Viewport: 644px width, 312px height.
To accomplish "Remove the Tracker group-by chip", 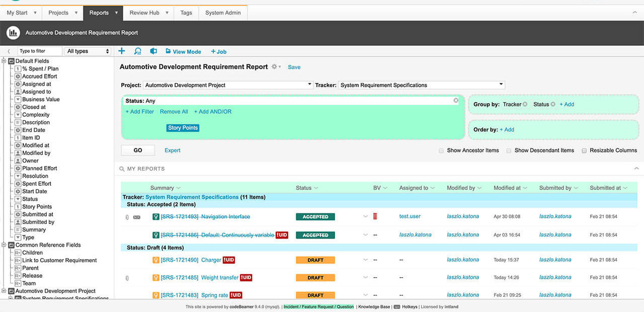I will tap(525, 104).
